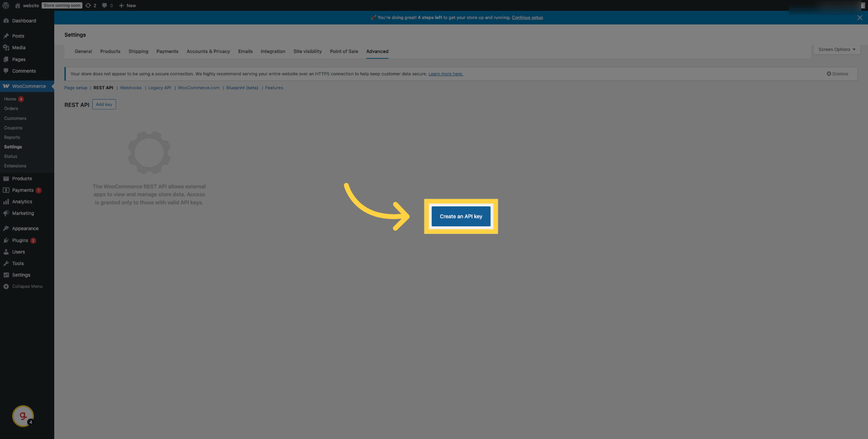Click the comments bubble icon in admin bar

[x=104, y=5]
